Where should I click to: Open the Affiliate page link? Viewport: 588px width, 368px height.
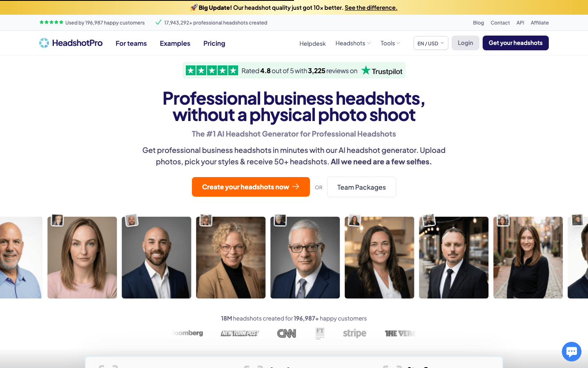[x=539, y=22]
